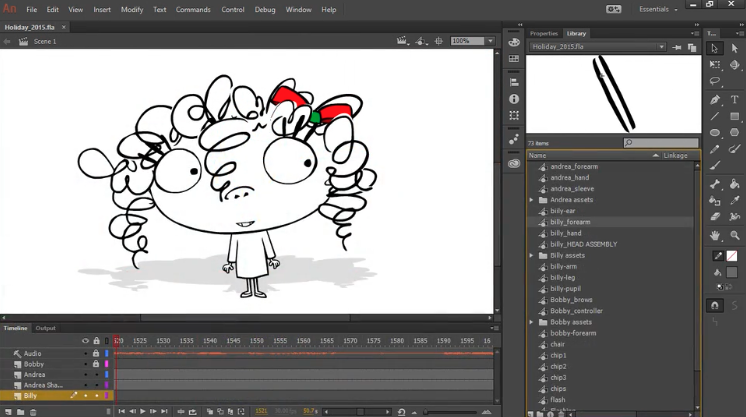746x417 pixels.
Task: Expand the Bobby assets folder
Action: coord(532,322)
